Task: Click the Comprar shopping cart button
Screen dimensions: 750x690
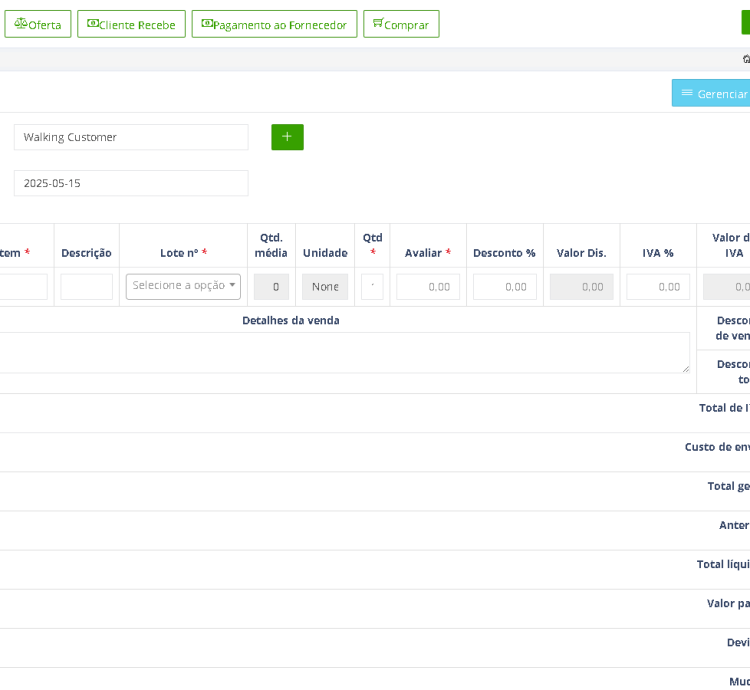Action: [x=401, y=24]
